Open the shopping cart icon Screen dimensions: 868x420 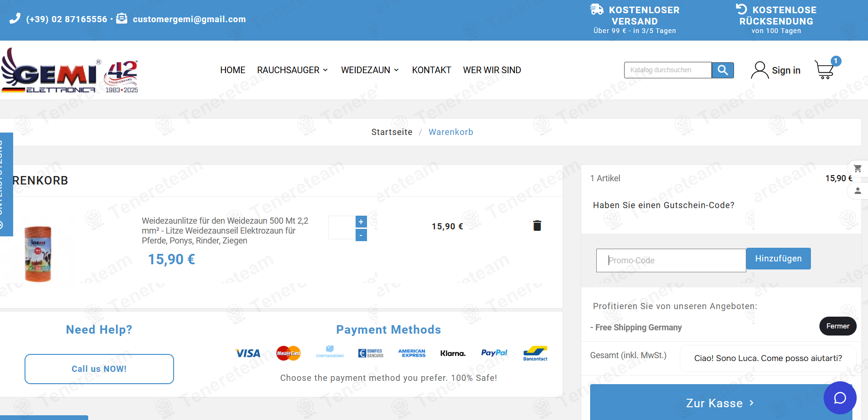[x=825, y=69]
